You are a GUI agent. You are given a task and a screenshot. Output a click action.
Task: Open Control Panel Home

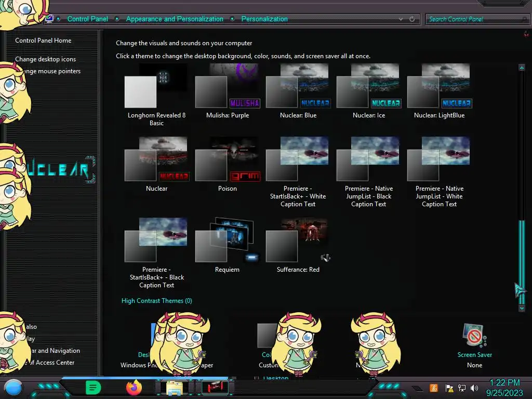point(43,41)
